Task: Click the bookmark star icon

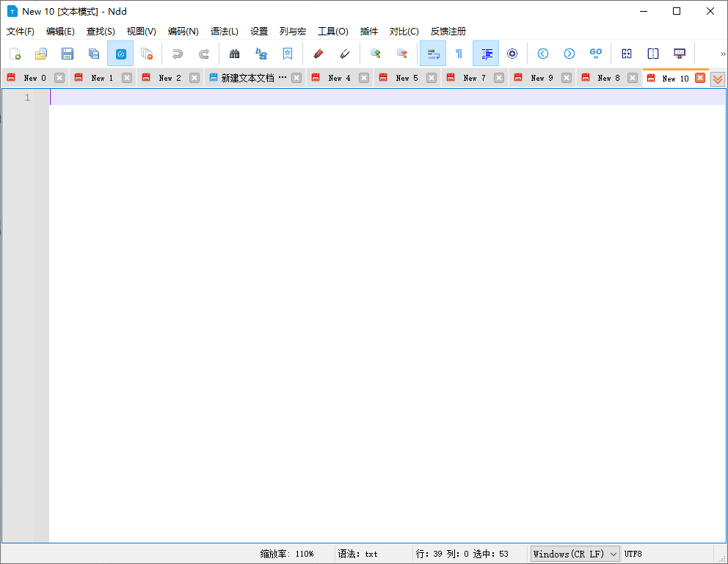Action: pyautogui.click(x=288, y=54)
